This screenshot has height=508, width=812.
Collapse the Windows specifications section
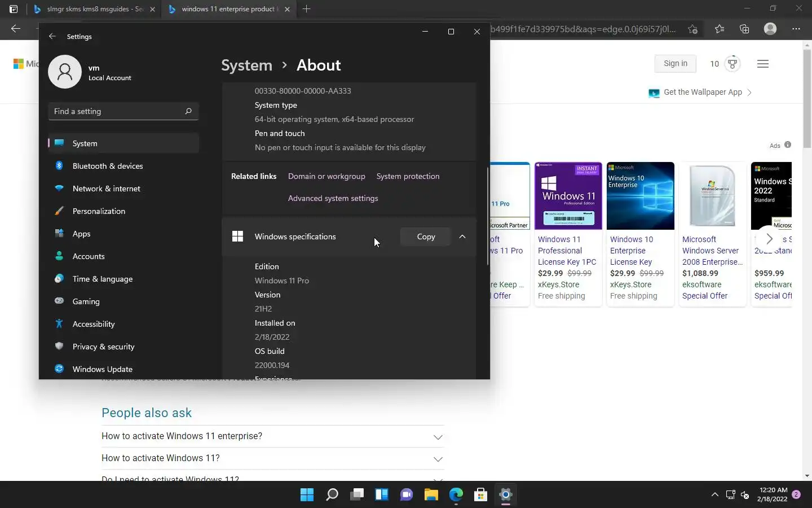click(462, 237)
